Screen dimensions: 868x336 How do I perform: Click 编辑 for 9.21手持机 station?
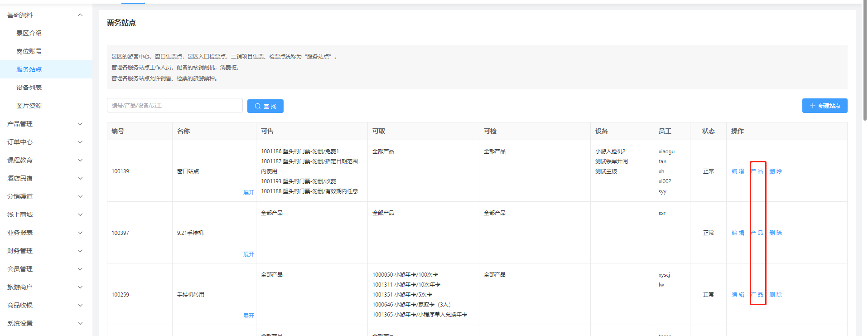pyautogui.click(x=738, y=233)
